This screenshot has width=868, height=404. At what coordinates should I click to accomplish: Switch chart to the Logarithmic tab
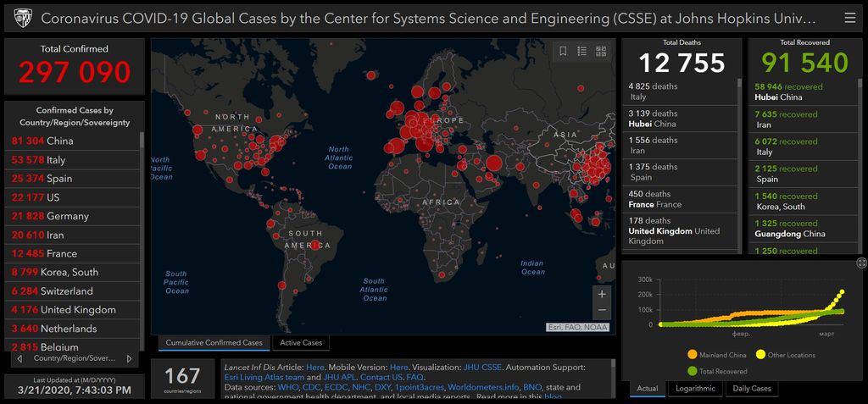(x=694, y=389)
